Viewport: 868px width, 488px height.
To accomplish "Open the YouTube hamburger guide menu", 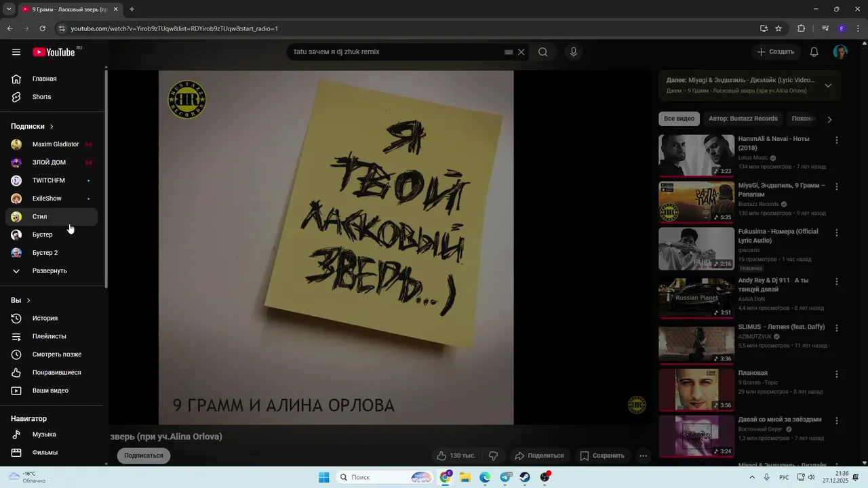I will pyautogui.click(x=16, y=52).
